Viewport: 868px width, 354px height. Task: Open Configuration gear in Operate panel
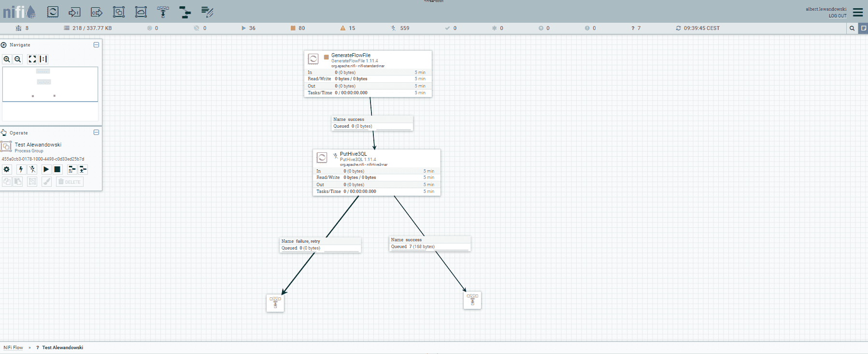click(7, 169)
